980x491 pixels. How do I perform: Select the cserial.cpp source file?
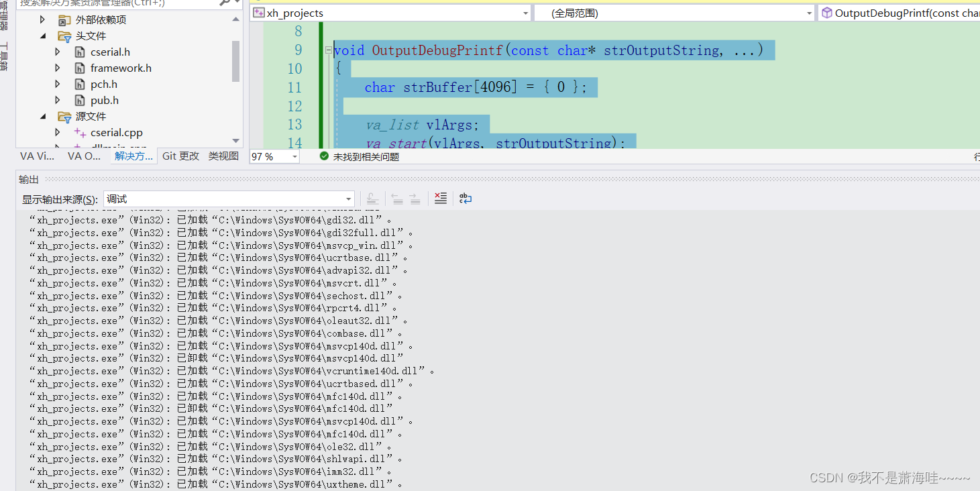click(x=118, y=132)
